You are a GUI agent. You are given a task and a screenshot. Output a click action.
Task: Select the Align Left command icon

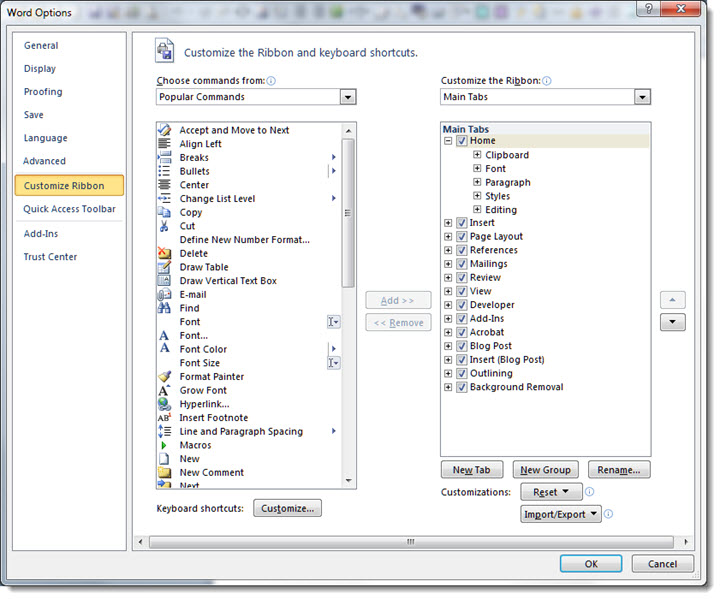164,144
